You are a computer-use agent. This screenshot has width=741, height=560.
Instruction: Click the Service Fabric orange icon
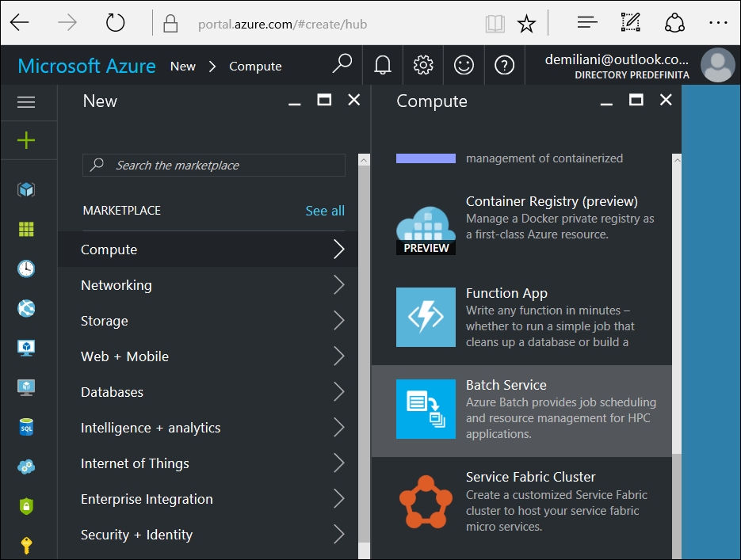[x=426, y=501]
